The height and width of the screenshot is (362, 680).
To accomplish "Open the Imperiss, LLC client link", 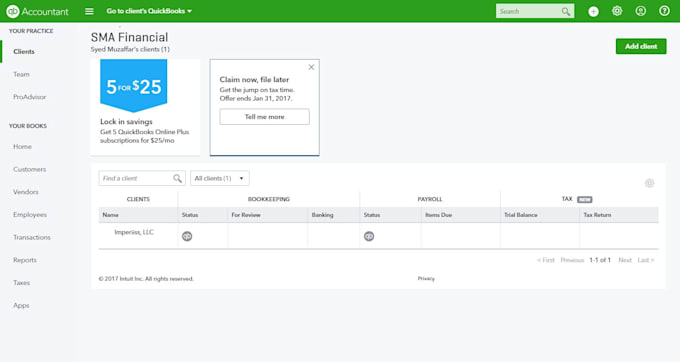I will click(x=134, y=232).
